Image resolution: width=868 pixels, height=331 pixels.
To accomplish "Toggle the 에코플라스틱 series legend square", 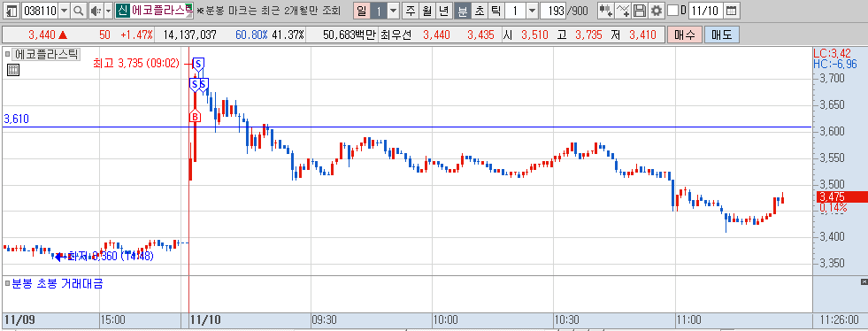I will [x=7, y=54].
